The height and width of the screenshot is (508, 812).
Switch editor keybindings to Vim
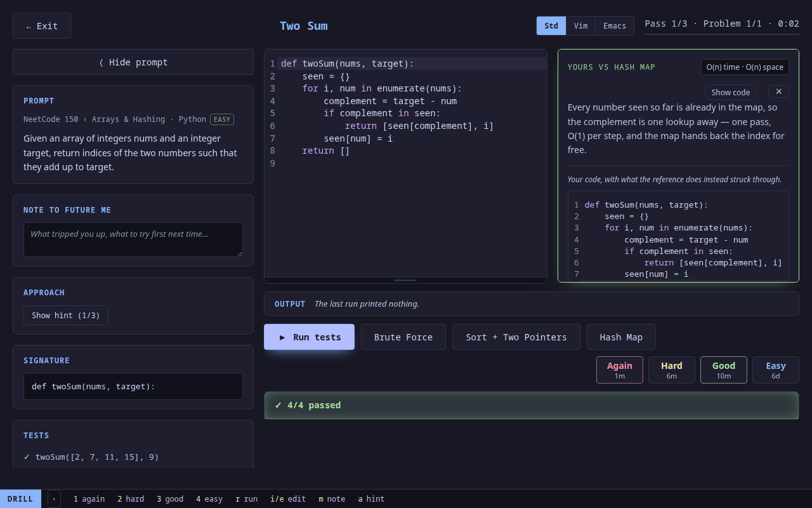click(580, 26)
